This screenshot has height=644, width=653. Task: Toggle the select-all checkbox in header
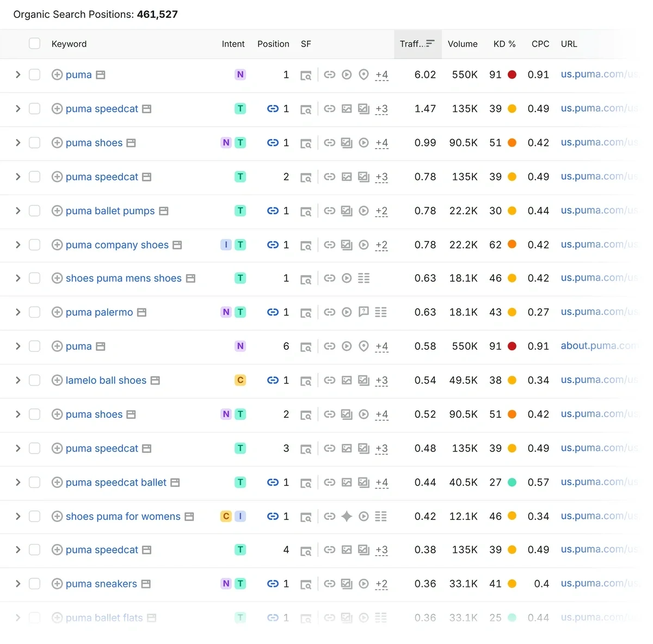click(x=35, y=44)
